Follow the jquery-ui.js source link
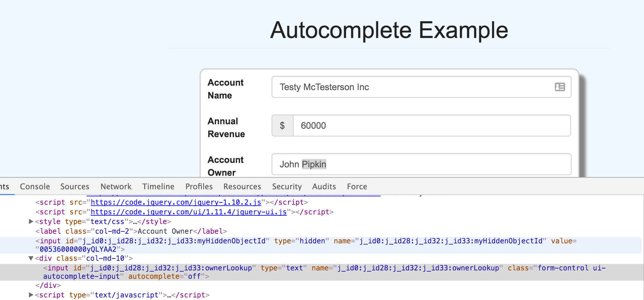The height and width of the screenshot is (300, 644). [x=189, y=212]
